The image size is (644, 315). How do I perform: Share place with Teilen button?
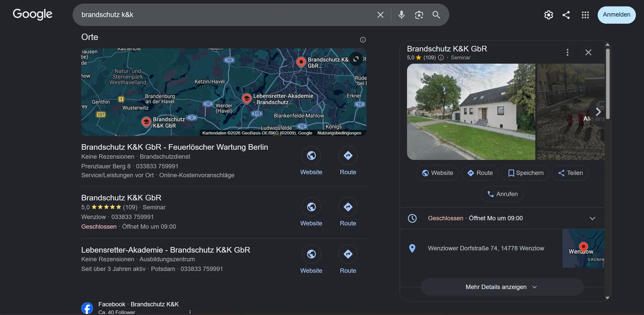(570, 173)
